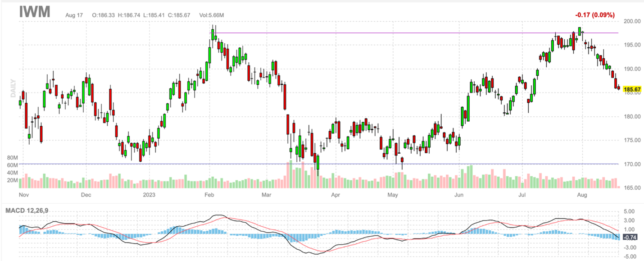
Task: Click the 2023 marker on the time axis
Action: click(149, 195)
